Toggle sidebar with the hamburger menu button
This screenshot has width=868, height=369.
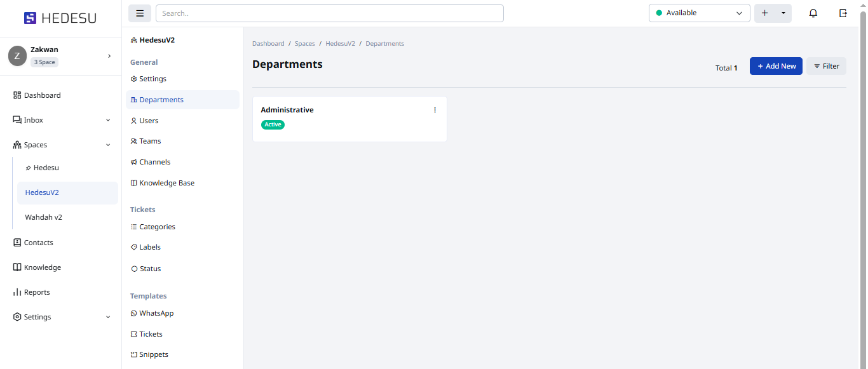click(140, 13)
